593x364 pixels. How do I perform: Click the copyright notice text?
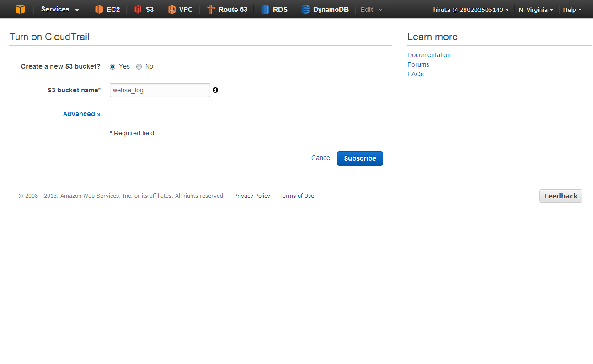(122, 196)
